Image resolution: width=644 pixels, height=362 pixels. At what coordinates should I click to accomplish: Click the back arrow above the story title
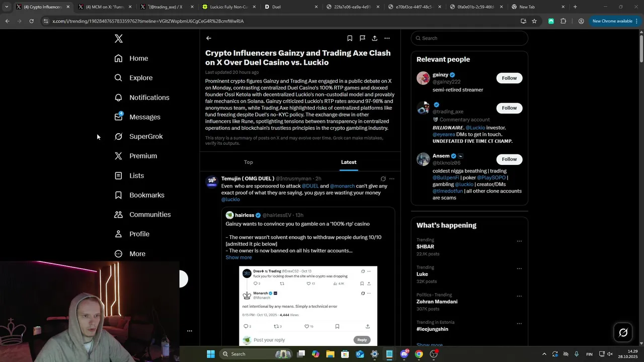pos(209,38)
